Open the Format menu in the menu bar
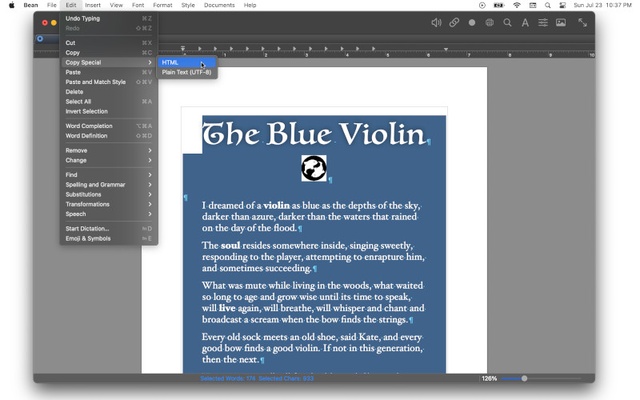The width and height of the screenshot is (640, 400). (x=162, y=5)
